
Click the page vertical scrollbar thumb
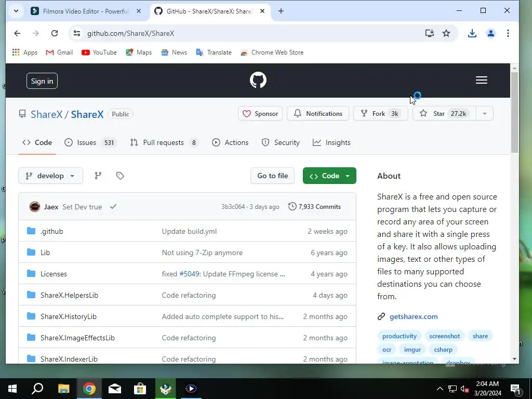click(514, 112)
